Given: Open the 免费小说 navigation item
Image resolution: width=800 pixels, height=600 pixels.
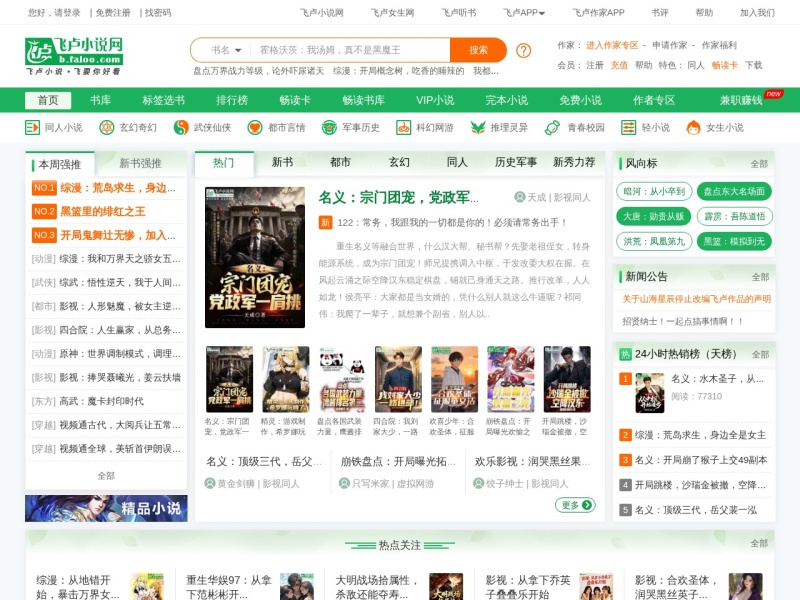Looking at the screenshot, I should [580, 100].
